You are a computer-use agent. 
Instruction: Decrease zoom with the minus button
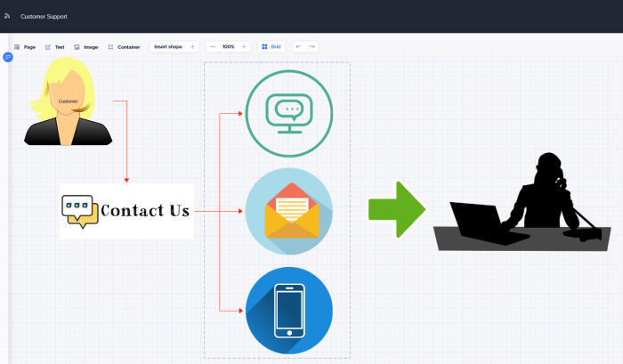pyautogui.click(x=213, y=47)
